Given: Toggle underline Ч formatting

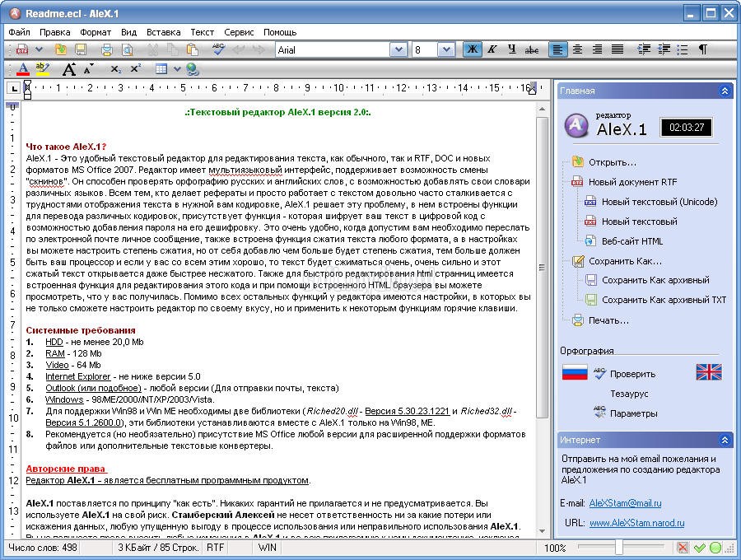Looking at the screenshot, I should pos(512,49).
